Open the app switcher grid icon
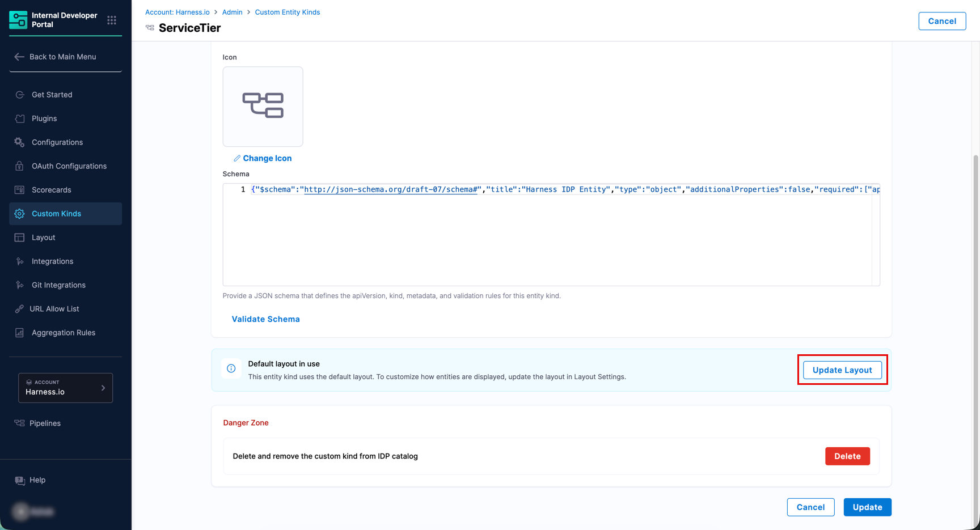This screenshot has width=980, height=530. tap(112, 20)
